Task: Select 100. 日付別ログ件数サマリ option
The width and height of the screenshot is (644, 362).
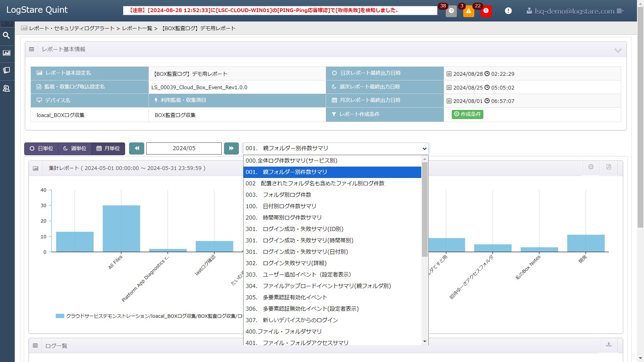Action: [x=281, y=206]
